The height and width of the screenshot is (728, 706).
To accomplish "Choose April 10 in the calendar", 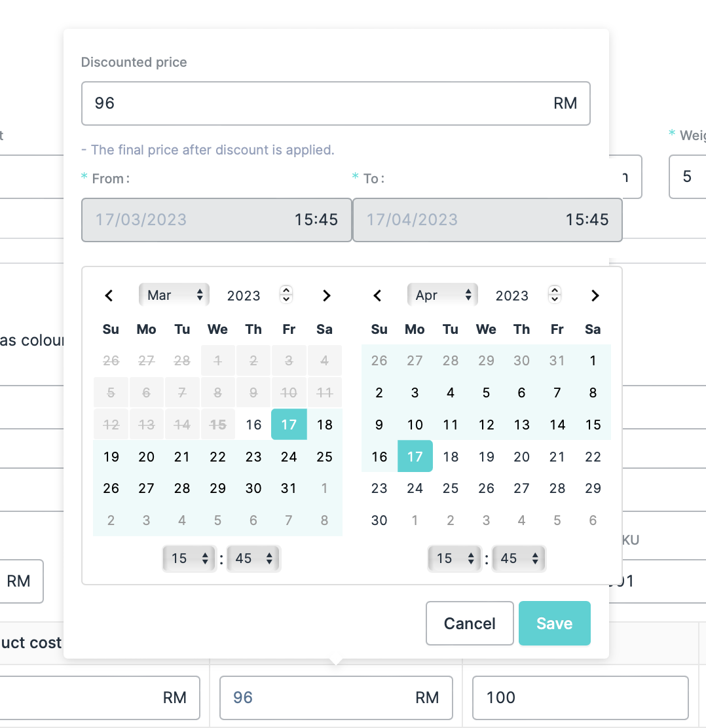I will click(x=415, y=425).
